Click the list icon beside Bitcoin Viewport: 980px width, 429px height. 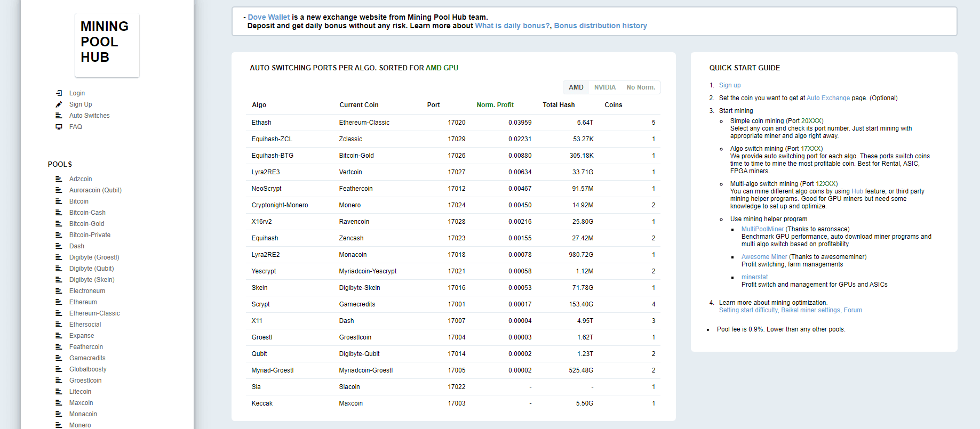coord(59,201)
